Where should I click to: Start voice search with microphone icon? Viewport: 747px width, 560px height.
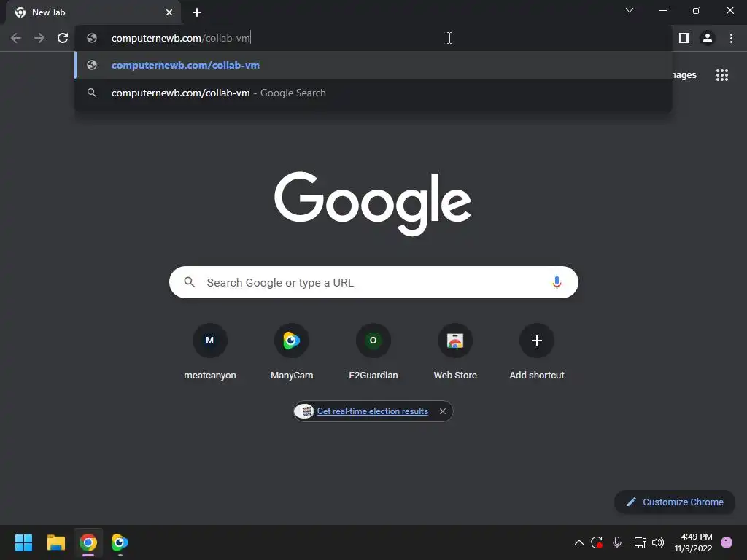coord(557,282)
